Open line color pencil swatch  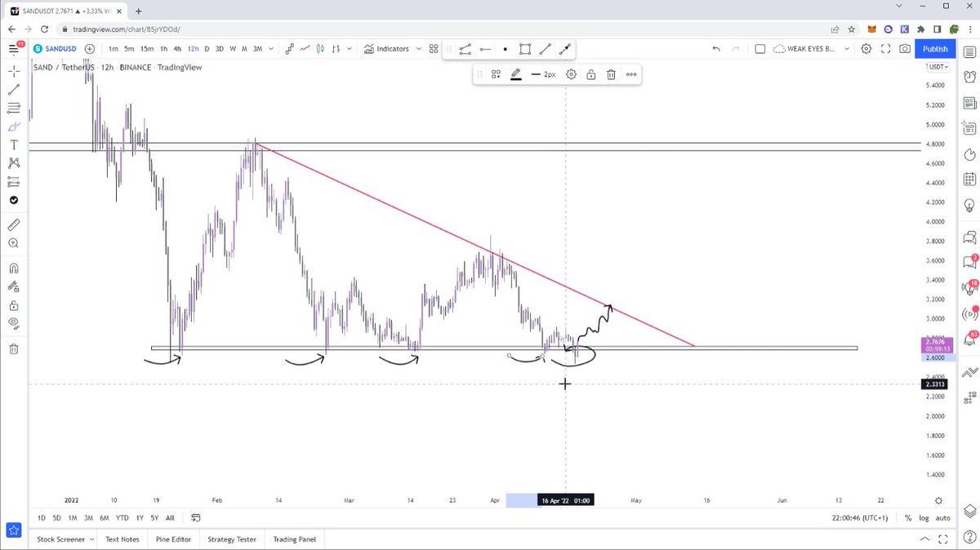coord(516,74)
